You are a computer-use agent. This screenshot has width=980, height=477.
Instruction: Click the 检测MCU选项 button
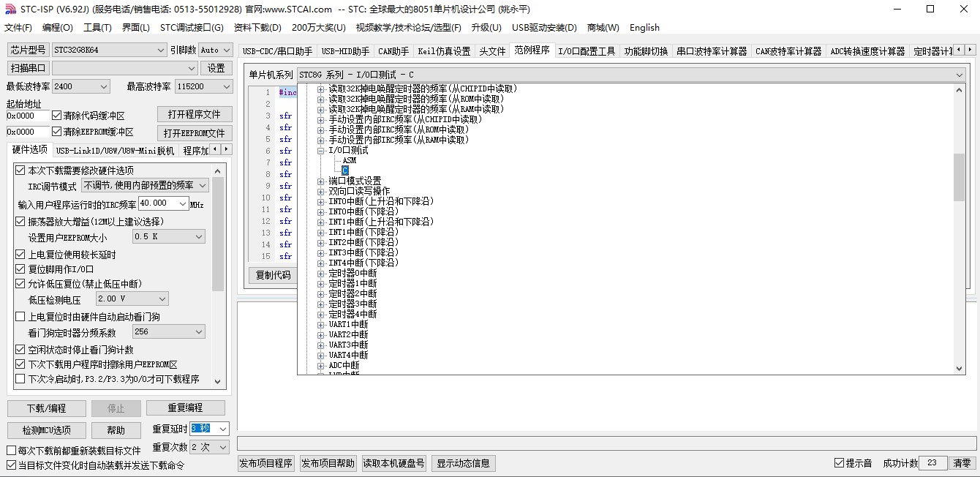(47, 430)
